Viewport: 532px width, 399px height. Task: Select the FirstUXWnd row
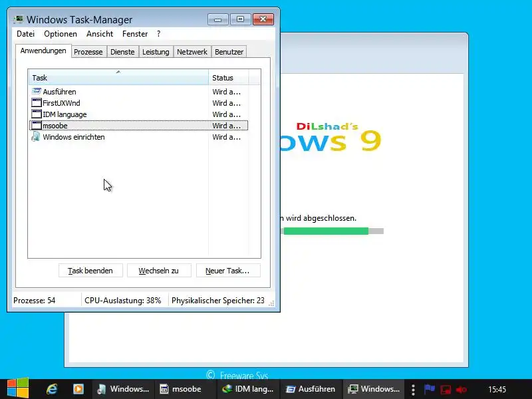point(139,103)
